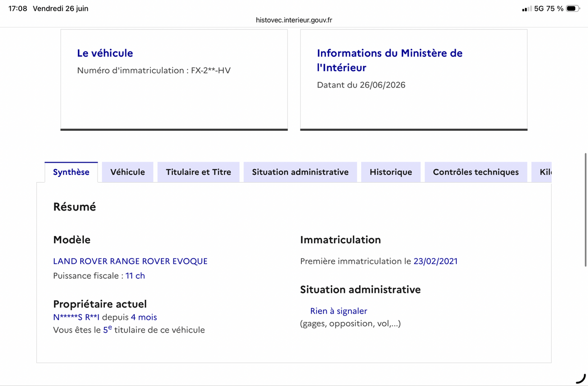
Task: Open the Synthèse tab
Action: pyautogui.click(x=71, y=172)
